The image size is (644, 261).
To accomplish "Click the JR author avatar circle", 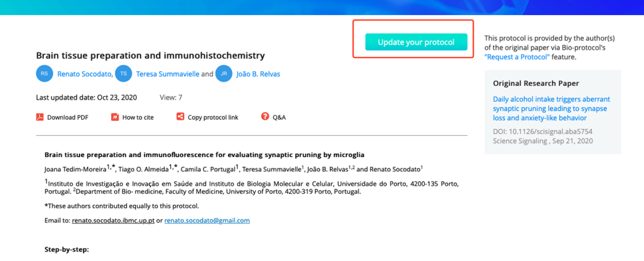I will (x=224, y=74).
